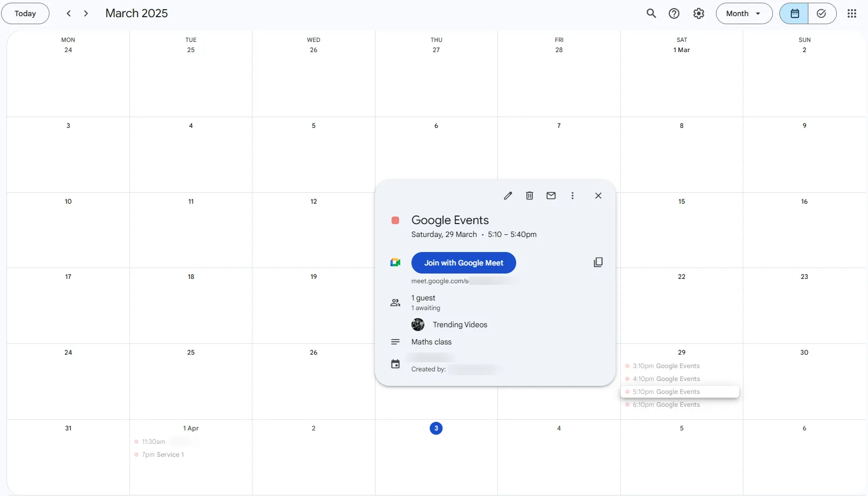Select date 10 in Monday column

pyautogui.click(x=68, y=202)
